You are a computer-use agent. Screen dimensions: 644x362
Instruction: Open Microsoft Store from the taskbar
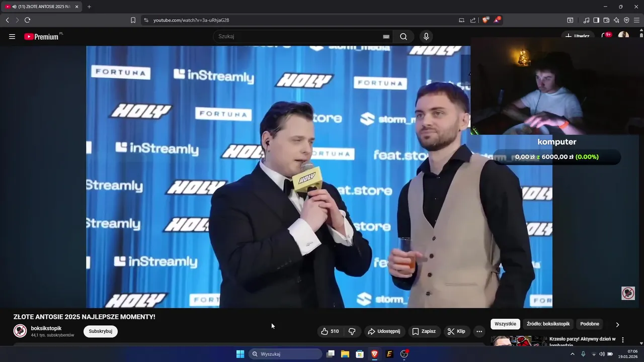pos(360,354)
